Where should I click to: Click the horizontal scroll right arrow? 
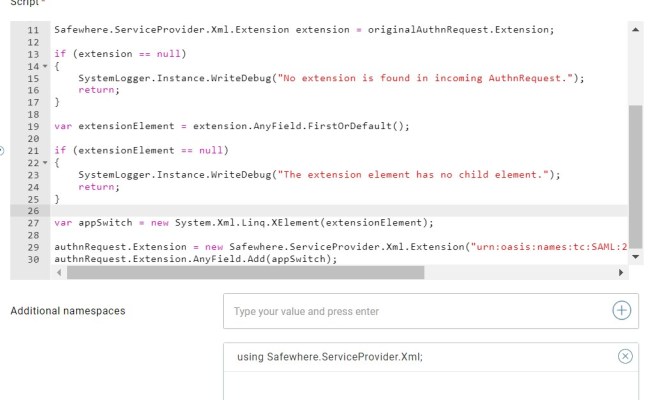(621, 272)
